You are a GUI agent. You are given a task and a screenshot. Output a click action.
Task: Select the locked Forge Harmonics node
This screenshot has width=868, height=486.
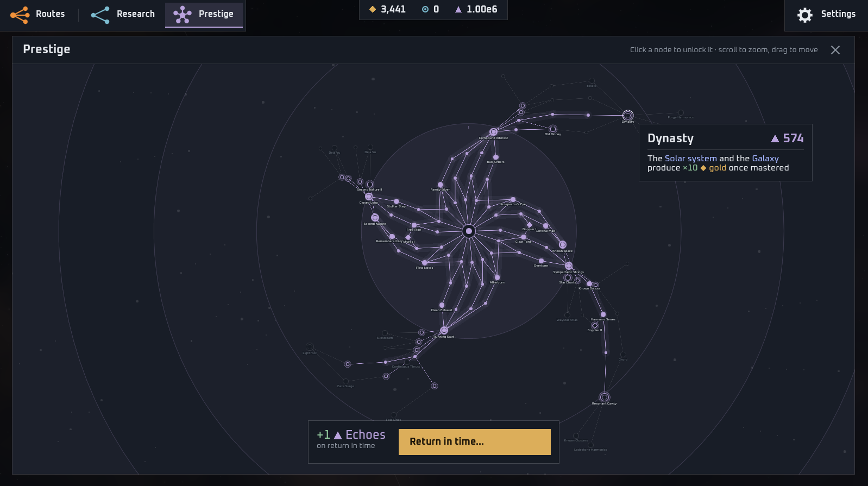click(681, 112)
